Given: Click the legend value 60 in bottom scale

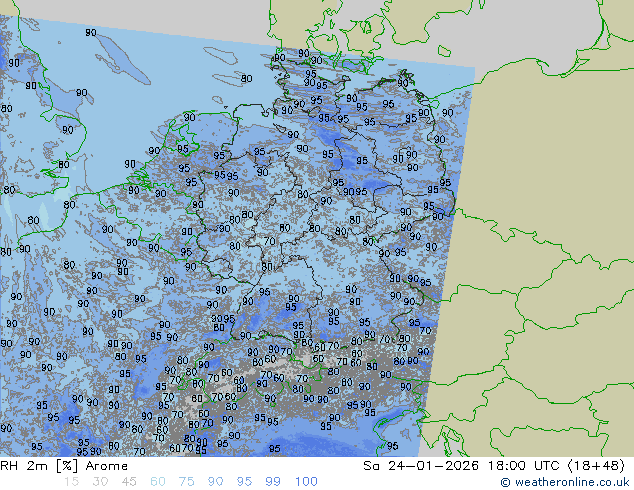Looking at the screenshot, I should (158, 482).
